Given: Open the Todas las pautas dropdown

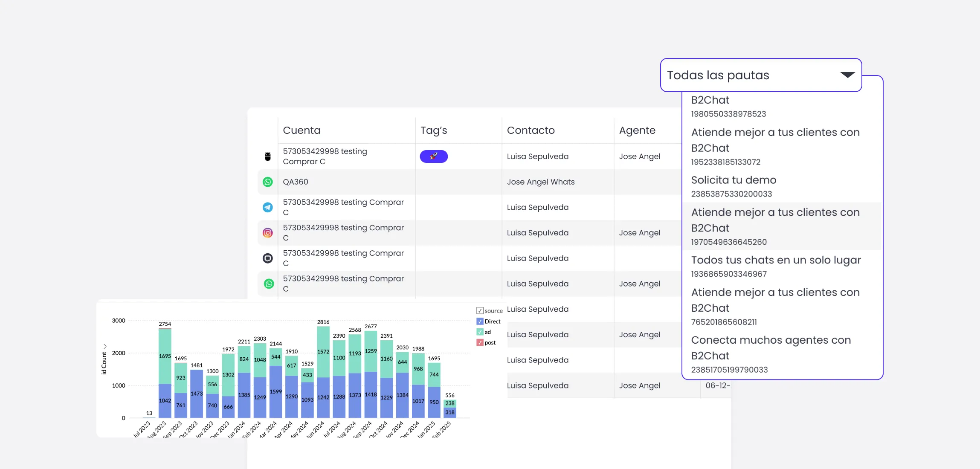Looking at the screenshot, I should (761, 75).
